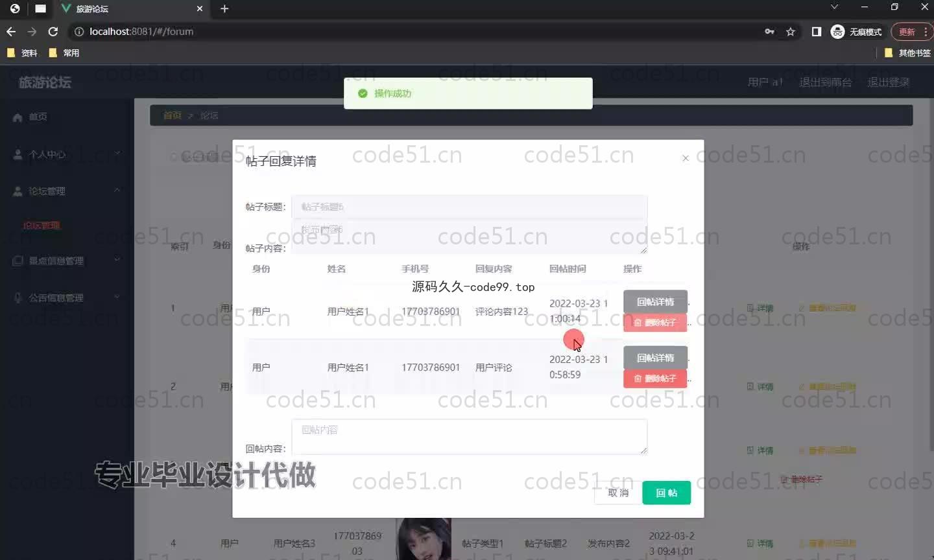Expand 个人中心 sidebar menu

pyautogui.click(x=65, y=154)
